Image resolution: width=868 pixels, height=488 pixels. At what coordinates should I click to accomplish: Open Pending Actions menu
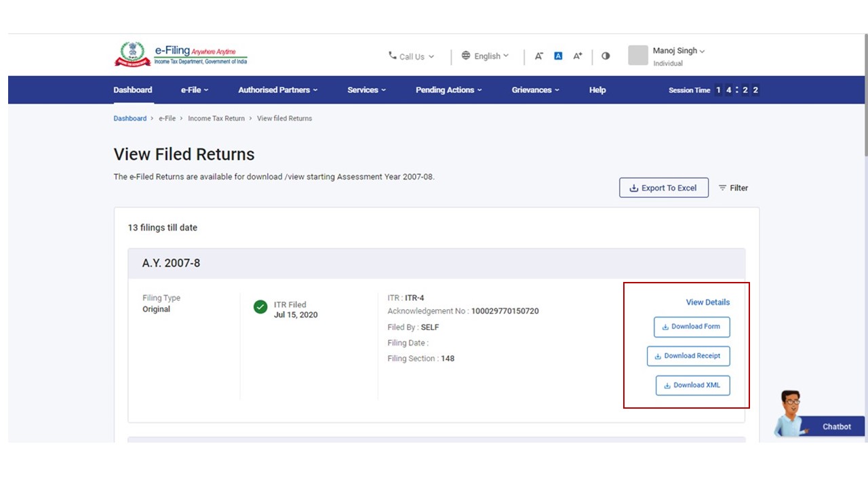448,90
